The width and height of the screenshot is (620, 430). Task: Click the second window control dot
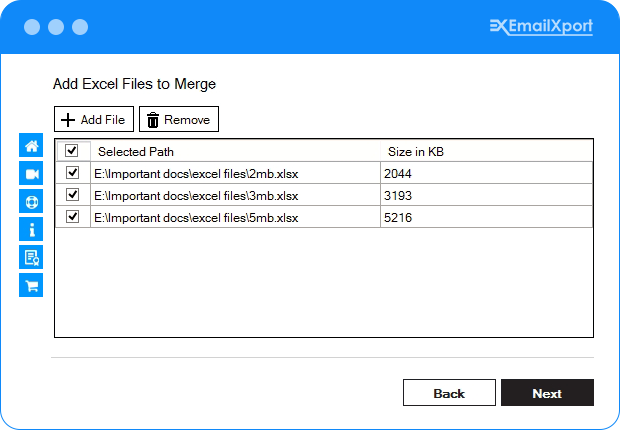click(x=56, y=27)
